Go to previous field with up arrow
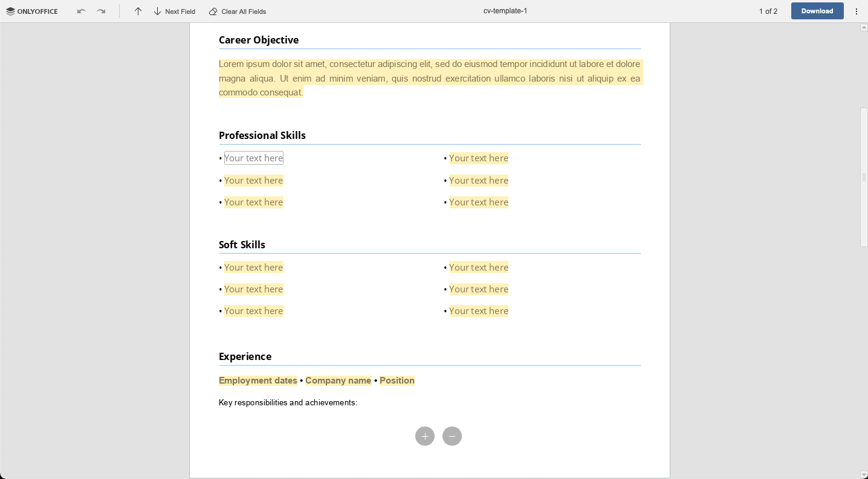This screenshot has width=868, height=479. (138, 11)
